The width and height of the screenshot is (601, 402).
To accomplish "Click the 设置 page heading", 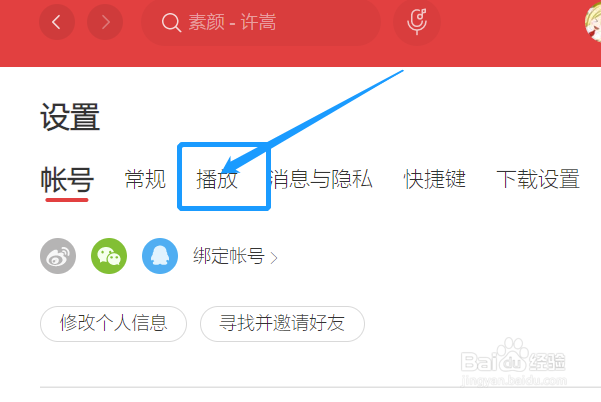I will 70,117.
